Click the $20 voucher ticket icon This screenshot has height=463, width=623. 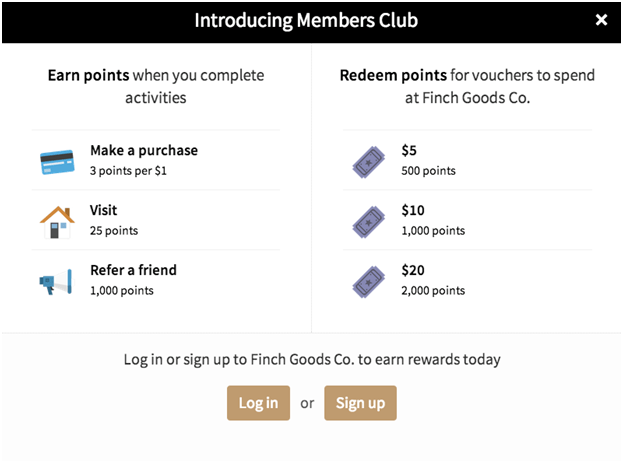pos(368,281)
